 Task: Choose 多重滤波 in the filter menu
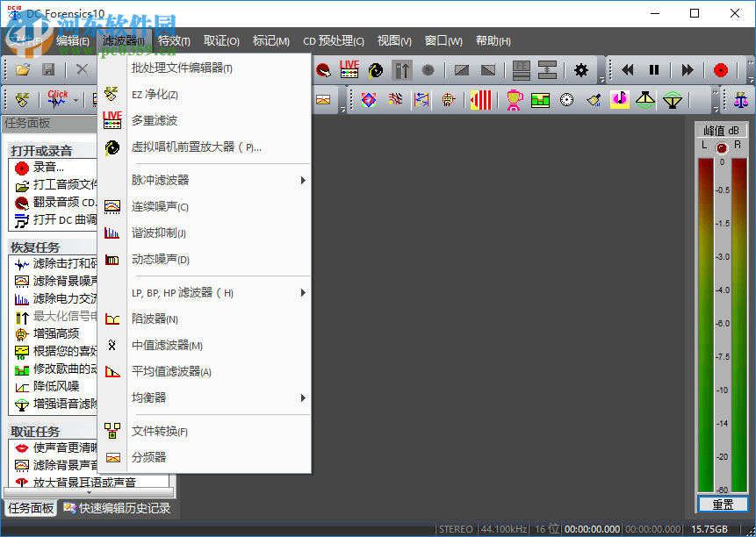(205, 121)
